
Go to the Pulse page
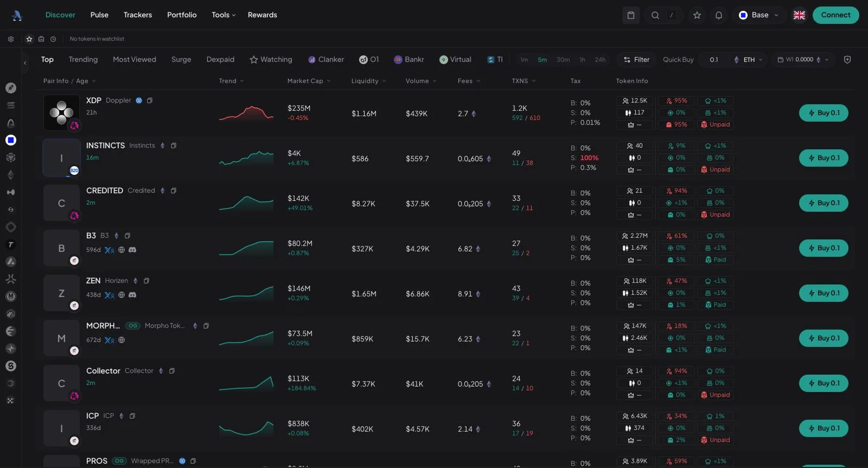point(99,15)
